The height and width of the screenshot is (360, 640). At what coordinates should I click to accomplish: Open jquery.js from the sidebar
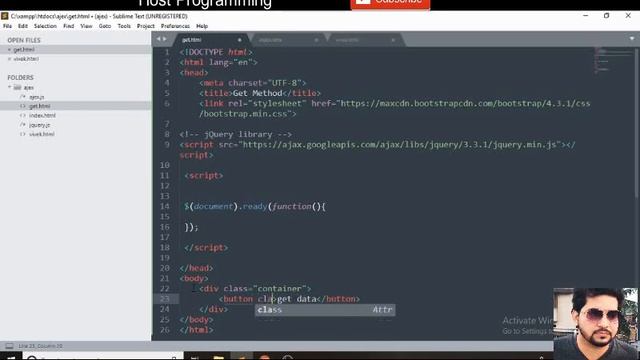click(40, 125)
